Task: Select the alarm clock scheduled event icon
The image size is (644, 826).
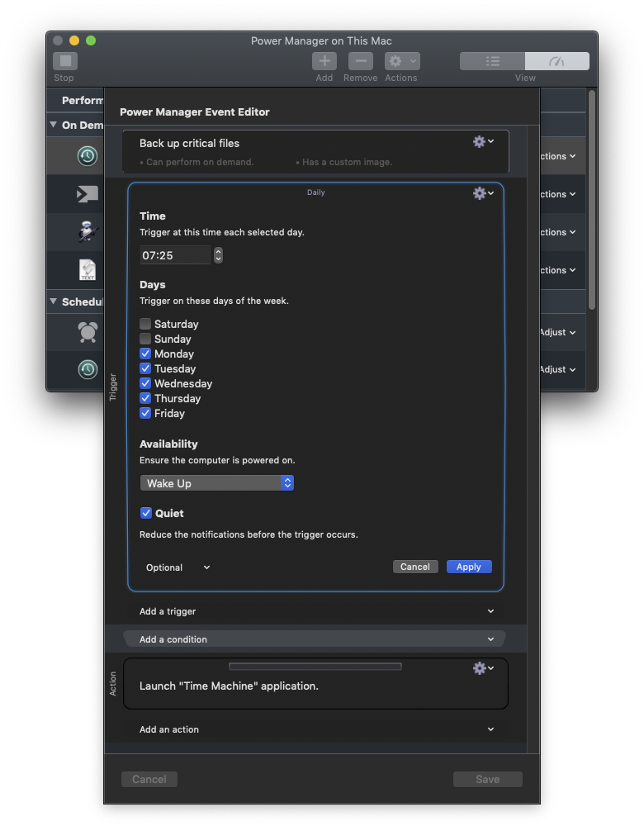Action: click(x=88, y=332)
